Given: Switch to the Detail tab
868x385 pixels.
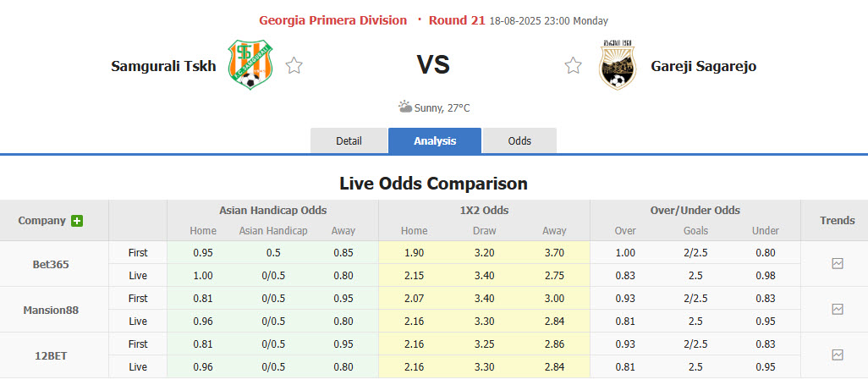Looking at the screenshot, I should click(x=349, y=141).
